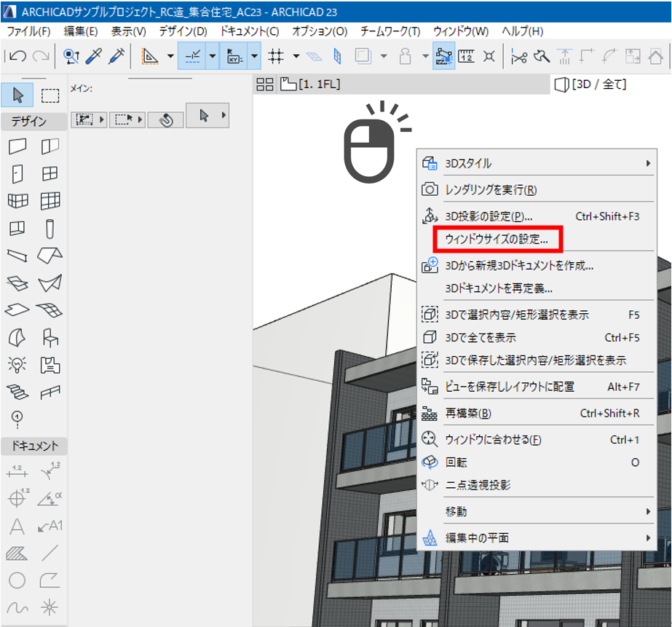Open the ドキュメント(C) menu
The image size is (672, 627).
pyautogui.click(x=250, y=31)
